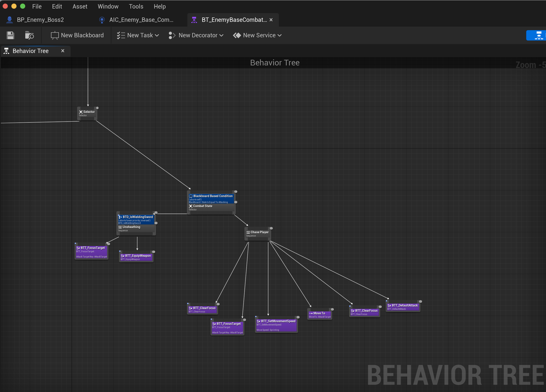Click the Save asset floppy disk icon

(x=10, y=35)
